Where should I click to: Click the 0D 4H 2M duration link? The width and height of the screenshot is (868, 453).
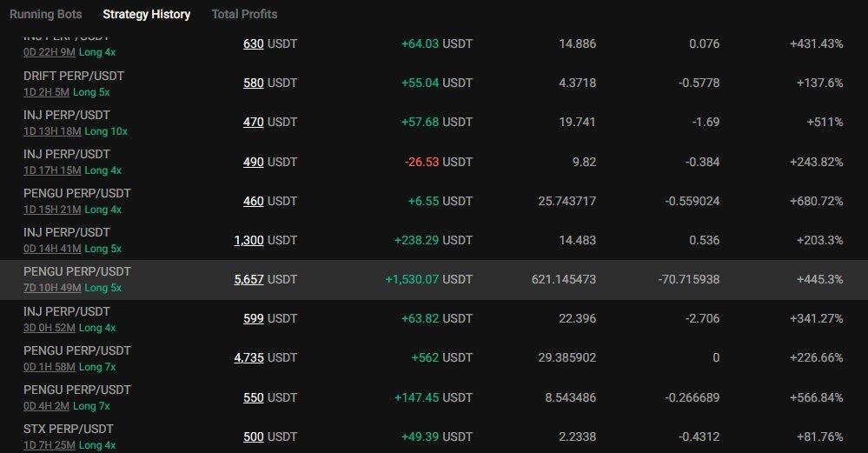(x=47, y=406)
